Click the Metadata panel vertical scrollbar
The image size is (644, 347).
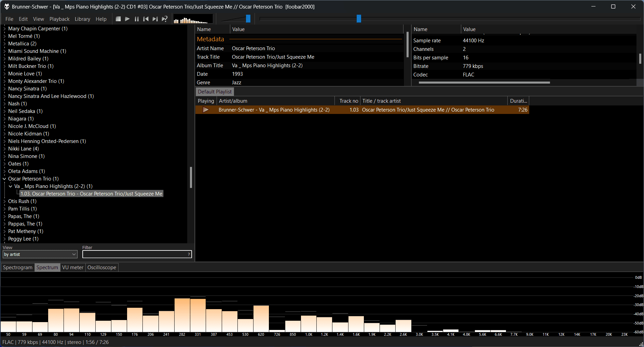407,44
